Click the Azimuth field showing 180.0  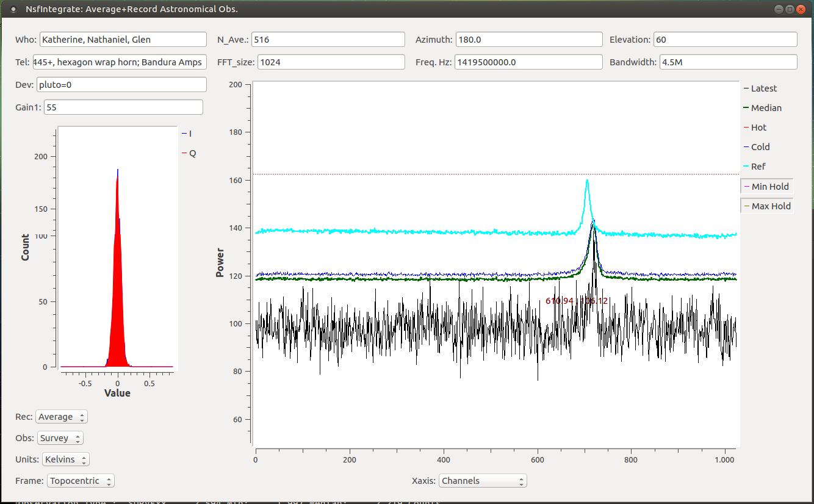(529, 40)
